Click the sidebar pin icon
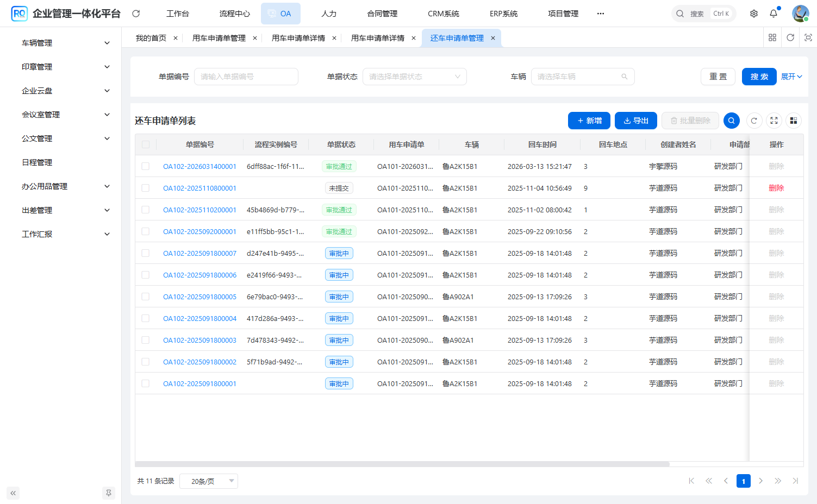The height and width of the screenshot is (504, 817). point(109,493)
